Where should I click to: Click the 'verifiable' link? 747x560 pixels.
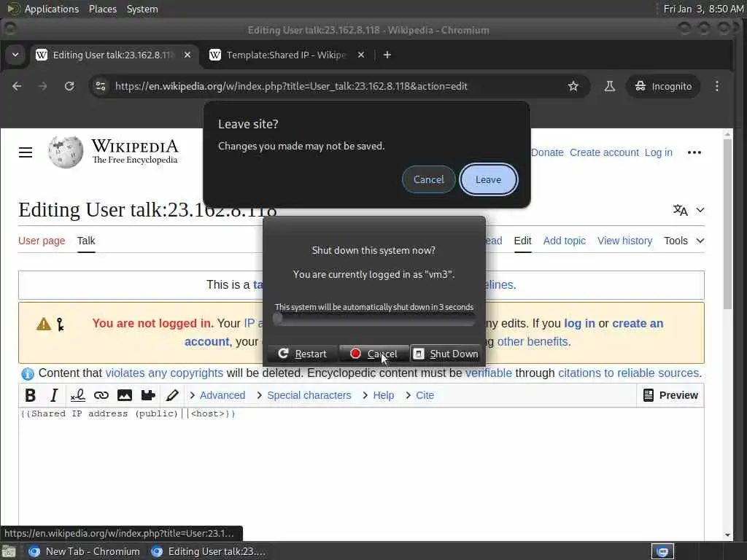pos(488,373)
